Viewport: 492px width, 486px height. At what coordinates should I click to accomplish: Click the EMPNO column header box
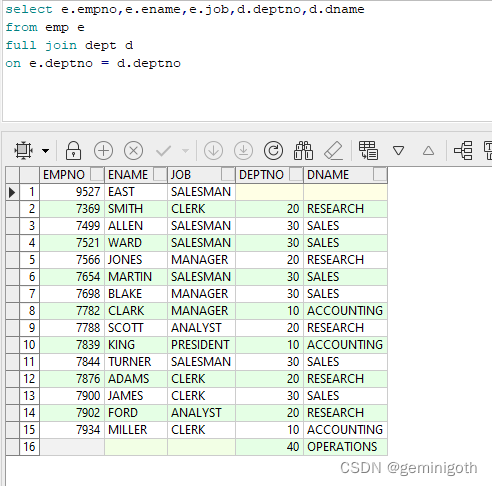click(x=97, y=174)
